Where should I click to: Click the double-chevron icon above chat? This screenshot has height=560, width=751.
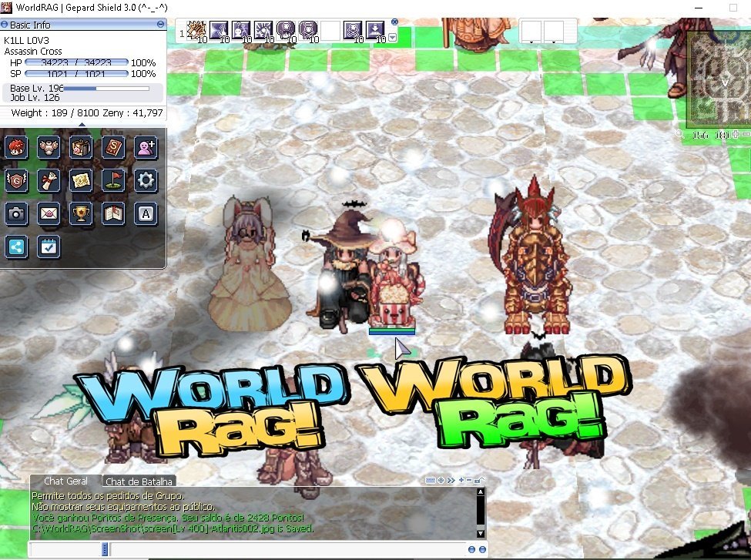click(x=451, y=480)
